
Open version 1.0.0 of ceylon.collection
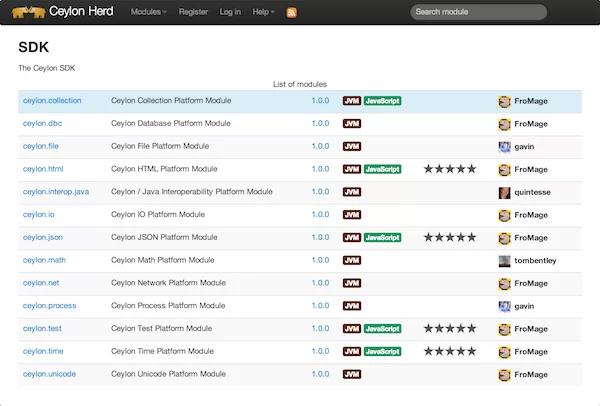320,100
